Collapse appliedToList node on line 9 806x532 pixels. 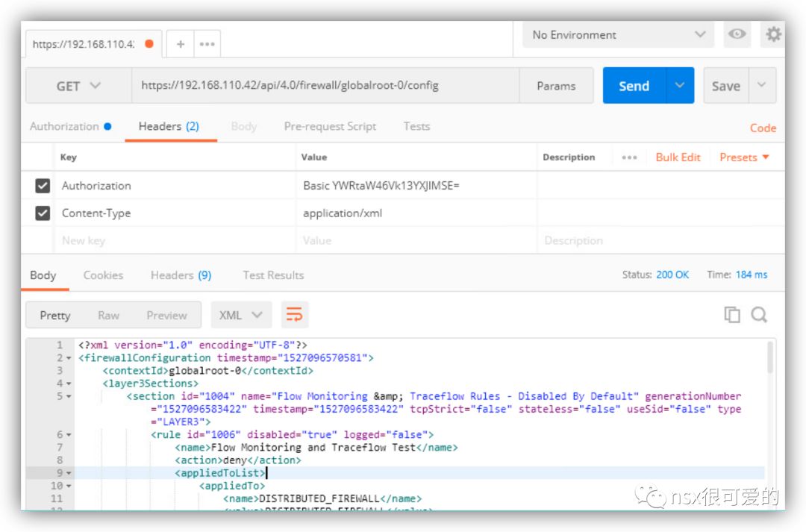pyautogui.click(x=69, y=473)
